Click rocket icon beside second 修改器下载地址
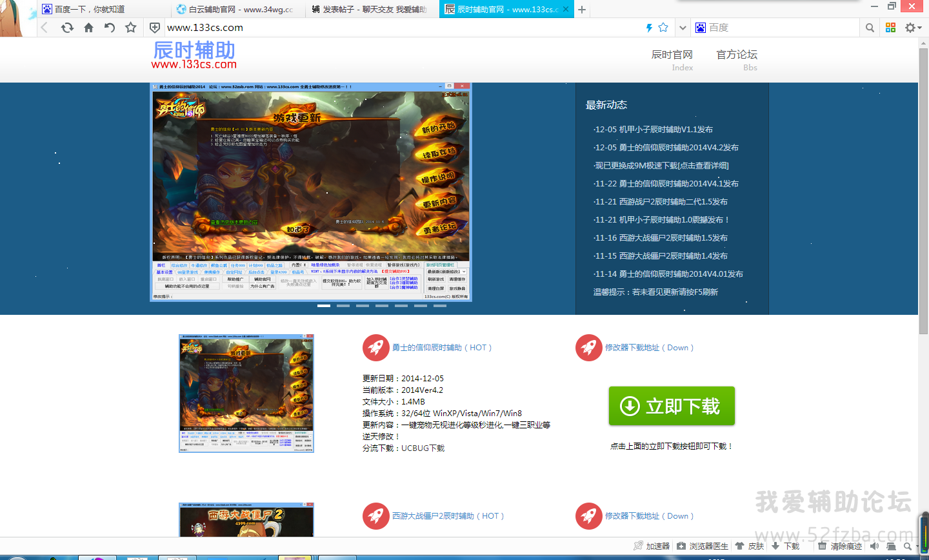Screen dimensions: 929x560 (588, 516)
